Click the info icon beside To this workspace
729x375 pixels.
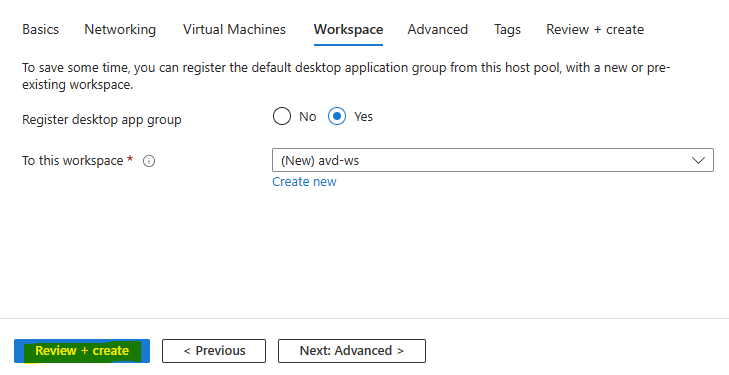(149, 161)
